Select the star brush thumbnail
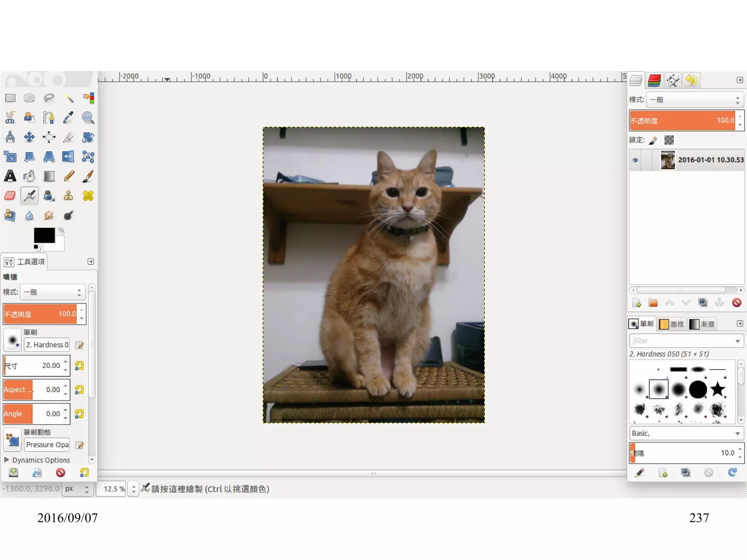The height and width of the screenshot is (560, 747). [717, 389]
